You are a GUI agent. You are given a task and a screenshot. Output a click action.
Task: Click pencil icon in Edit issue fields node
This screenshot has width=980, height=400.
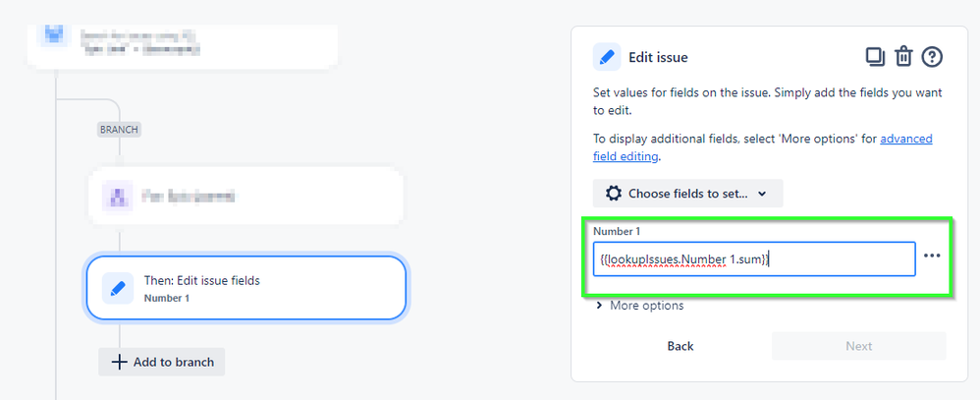click(x=118, y=288)
